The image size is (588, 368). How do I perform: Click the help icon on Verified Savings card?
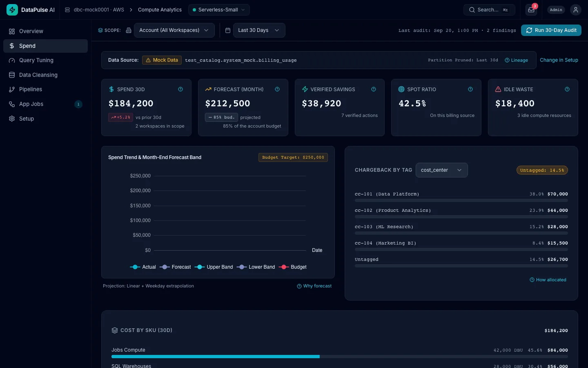374,89
